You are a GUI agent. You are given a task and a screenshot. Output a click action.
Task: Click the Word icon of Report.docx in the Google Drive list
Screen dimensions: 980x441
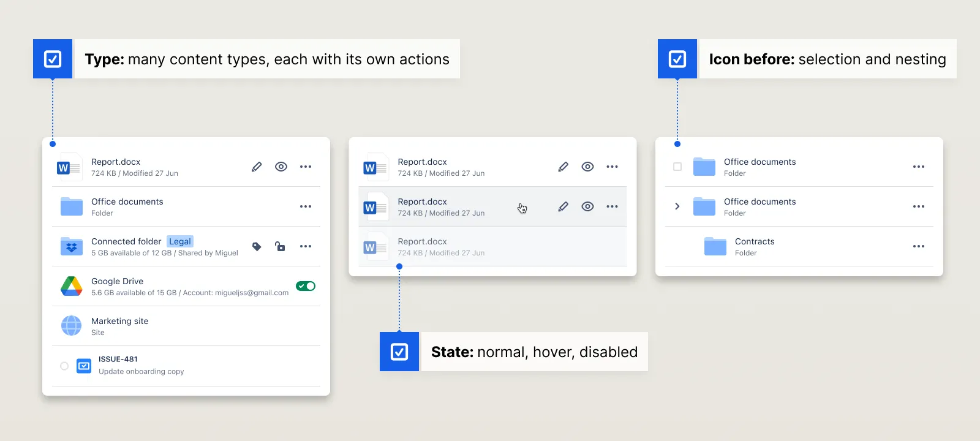click(70, 167)
